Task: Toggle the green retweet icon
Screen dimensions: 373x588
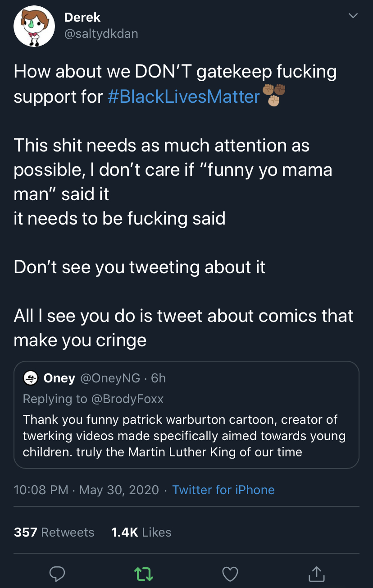Action: (144, 574)
